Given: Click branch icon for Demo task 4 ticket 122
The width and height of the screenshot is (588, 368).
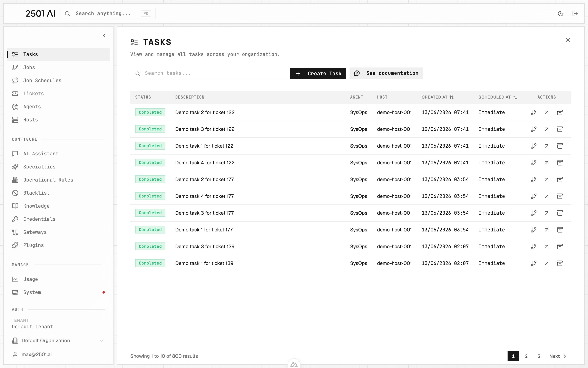Looking at the screenshot, I should pyautogui.click(x=533, y=163).
